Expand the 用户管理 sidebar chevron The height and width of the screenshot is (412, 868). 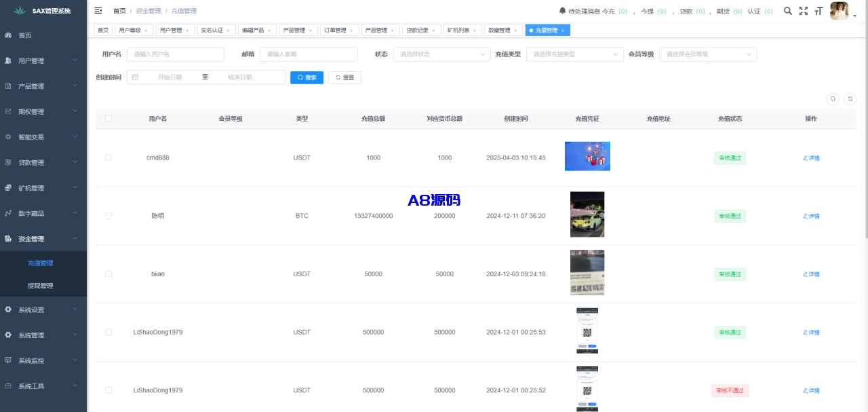[x=75, y=60]
